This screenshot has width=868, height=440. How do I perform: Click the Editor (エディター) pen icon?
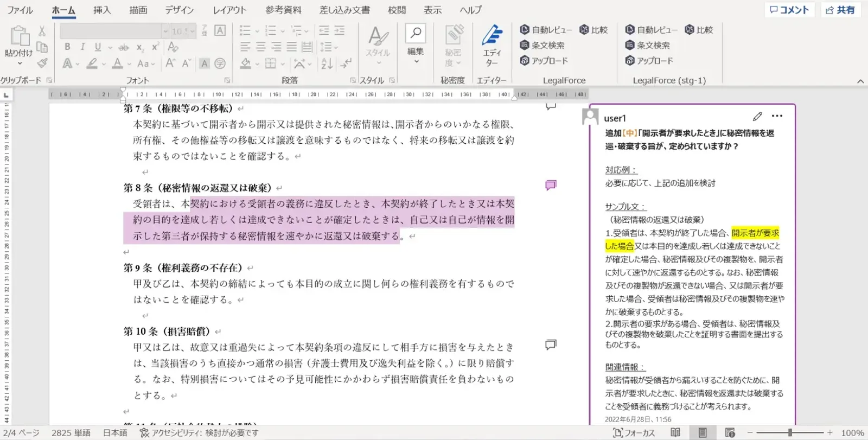point(492,36)
